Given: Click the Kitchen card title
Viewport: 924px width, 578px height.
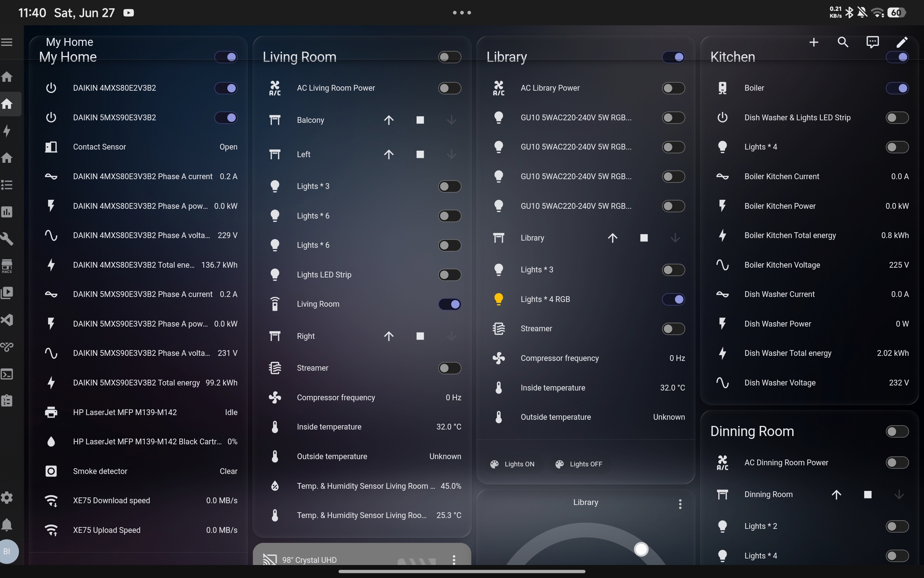Looking at the screenshot, I should pyautogui.click(x=732, y=57).
